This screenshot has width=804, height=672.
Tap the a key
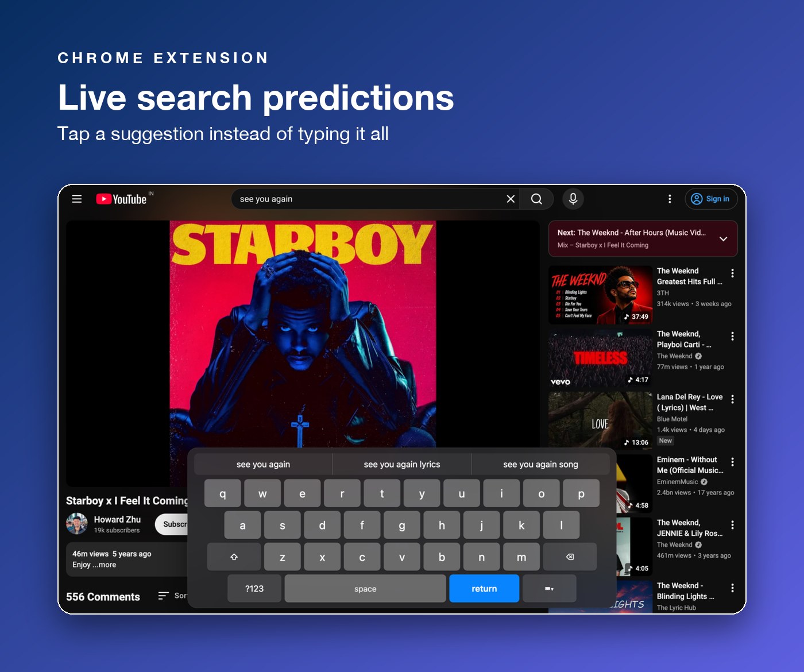pyautogui.click(x=242, y=525)
